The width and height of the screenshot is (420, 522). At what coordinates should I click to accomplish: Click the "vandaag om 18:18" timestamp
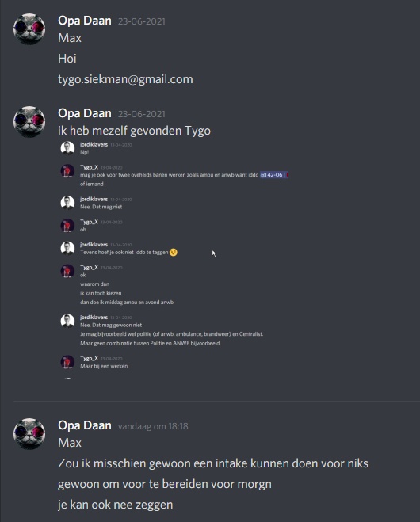point(153,426)
